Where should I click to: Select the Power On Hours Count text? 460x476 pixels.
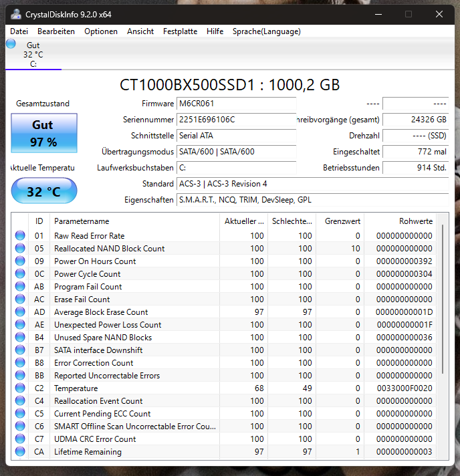[x=95, y=261]
